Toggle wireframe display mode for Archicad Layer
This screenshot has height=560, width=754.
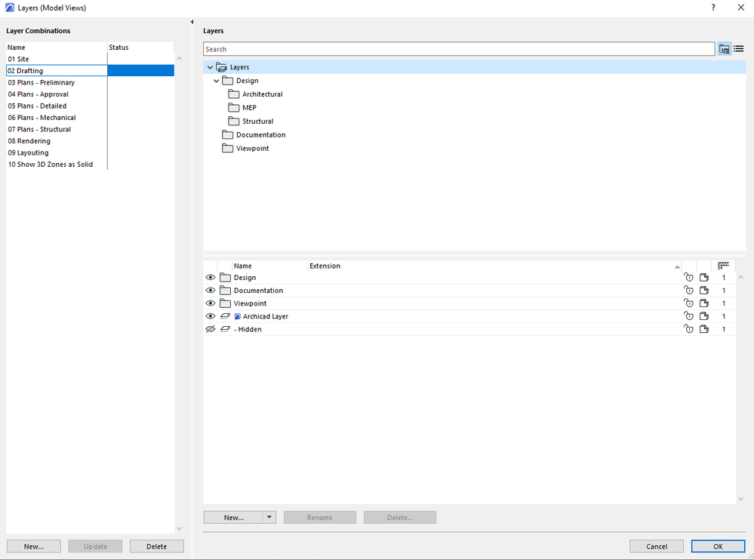225,315
